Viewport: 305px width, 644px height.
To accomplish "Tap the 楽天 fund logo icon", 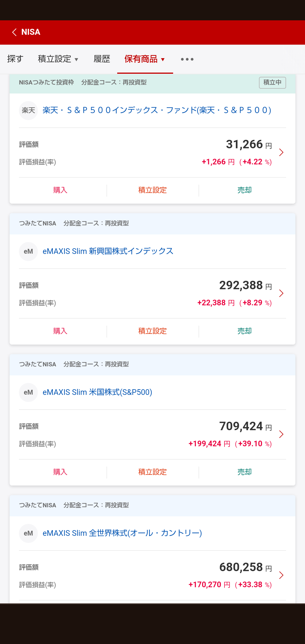I will coord(28,110).
